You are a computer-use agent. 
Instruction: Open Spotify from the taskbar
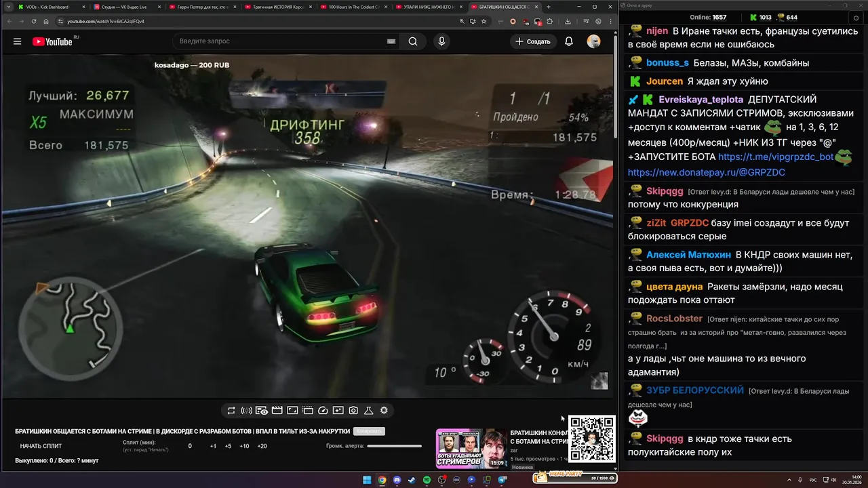[427, 480]
